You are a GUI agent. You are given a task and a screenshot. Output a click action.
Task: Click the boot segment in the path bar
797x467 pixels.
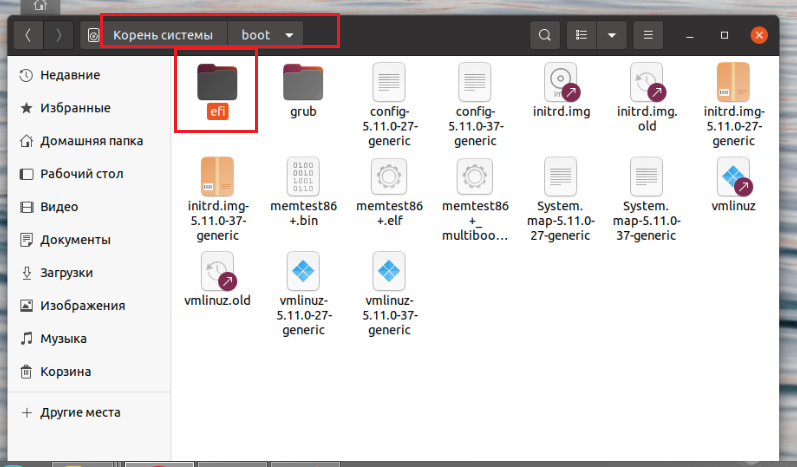[256, 35]
